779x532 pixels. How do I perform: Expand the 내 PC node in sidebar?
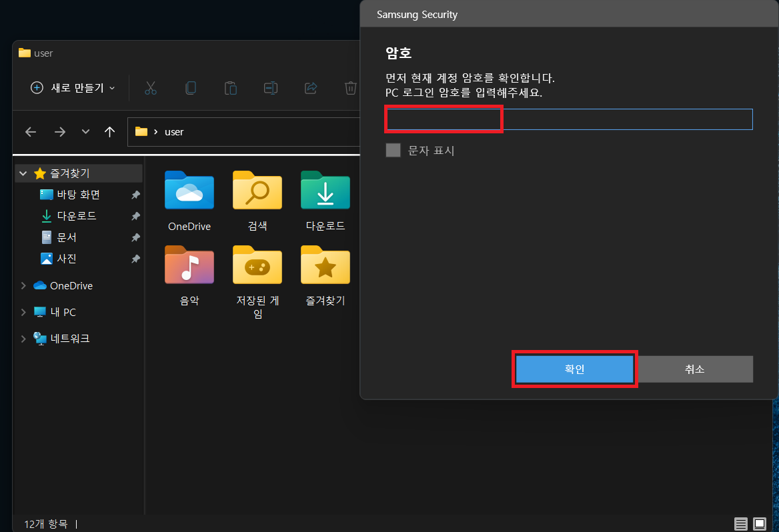[x=23, y=312]
